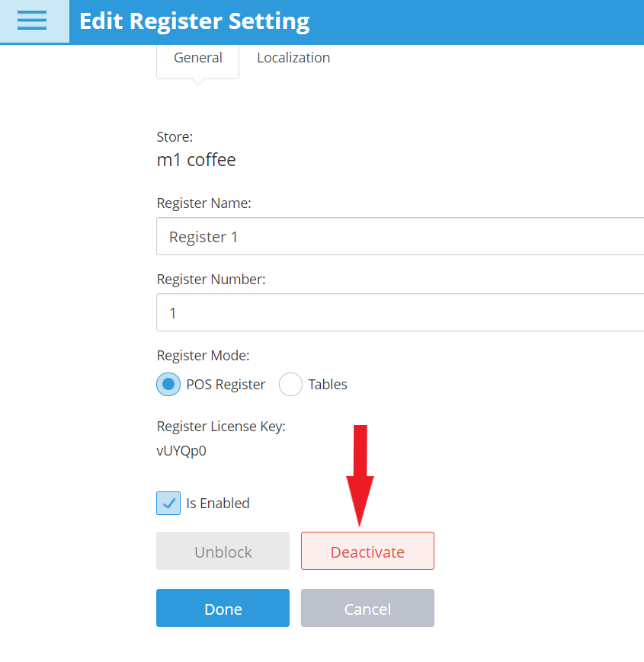Screen dimensions: 644x662
Task: Click the Unblock button
Action: (223, 551)
